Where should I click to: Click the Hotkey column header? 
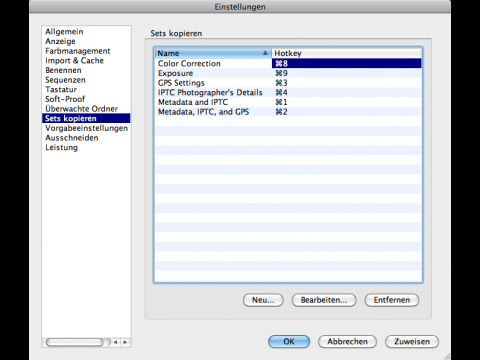347,53
